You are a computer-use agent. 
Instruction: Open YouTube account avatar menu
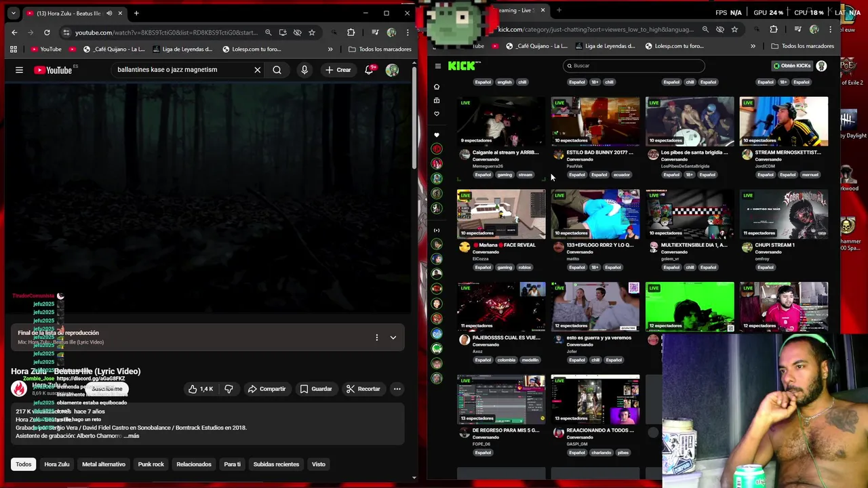(392, 70)
